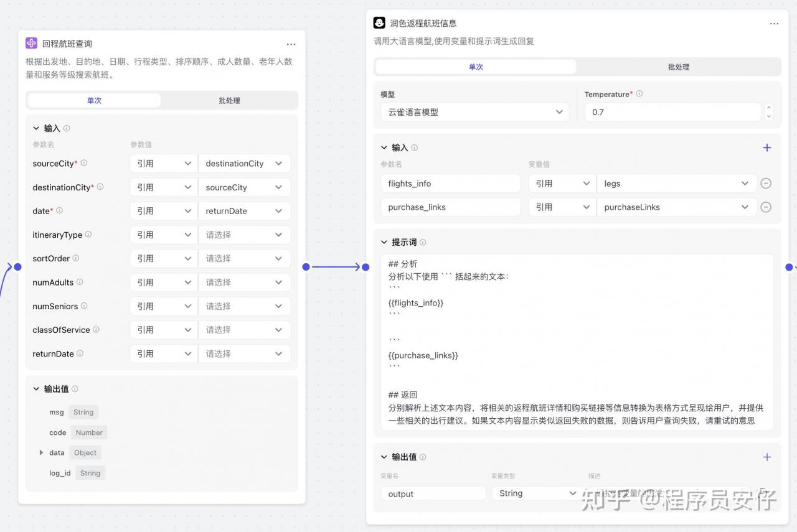Screen dimensions: 797x532
Task: Open the String variable type dropdown
Action: pyautogui.click(x=537, y=493)
